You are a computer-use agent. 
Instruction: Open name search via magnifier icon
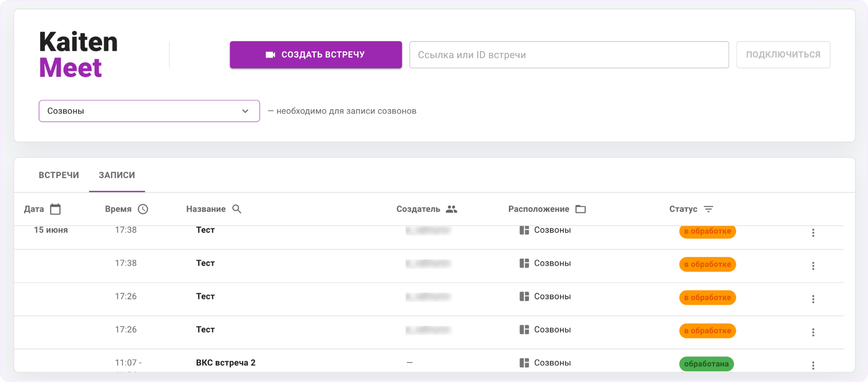click(x=237, y=209)
